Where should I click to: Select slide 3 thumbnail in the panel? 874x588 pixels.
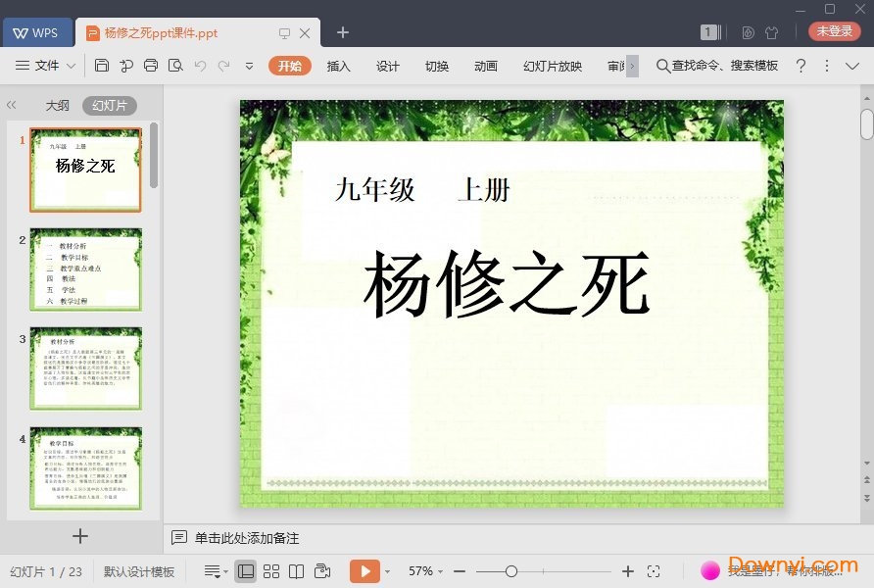point(85,369)
